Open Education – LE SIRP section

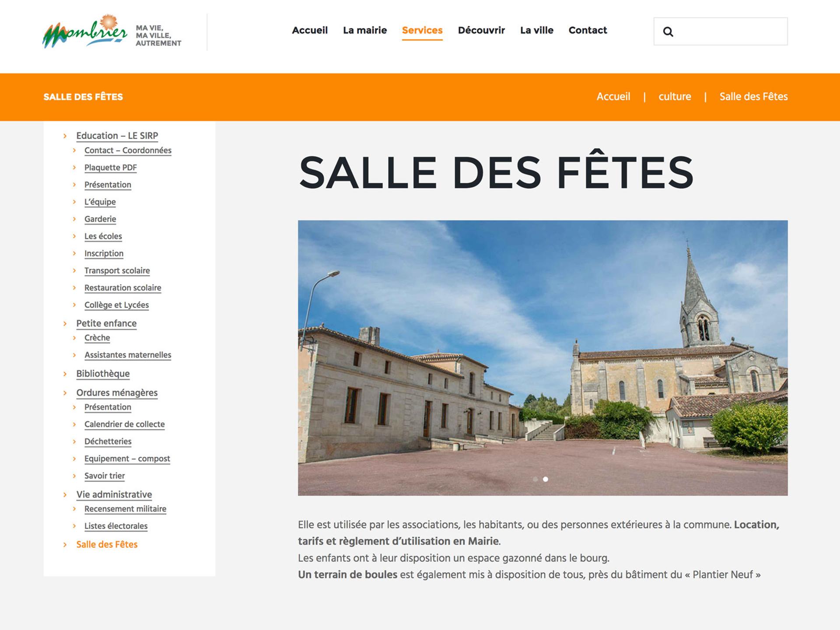[117, 136]
